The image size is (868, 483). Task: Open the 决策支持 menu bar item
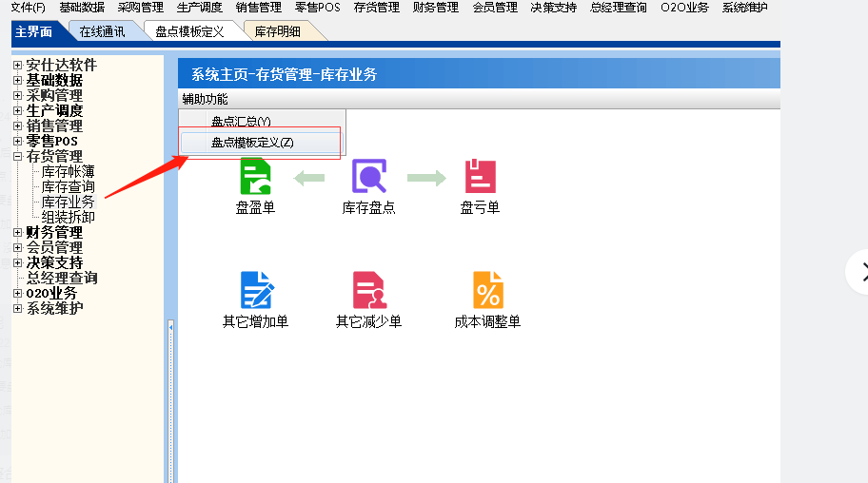pyautogui.click(x=554, y=8)
